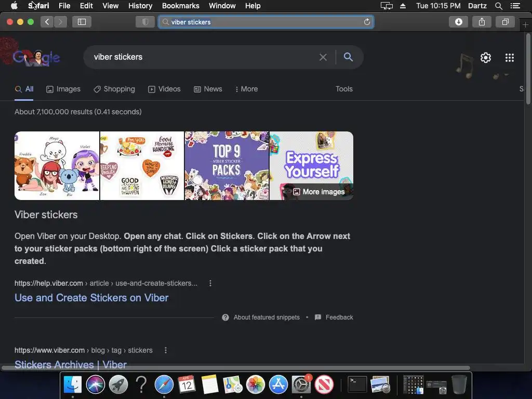Open the privacy report shield icon

coord(145,22)
